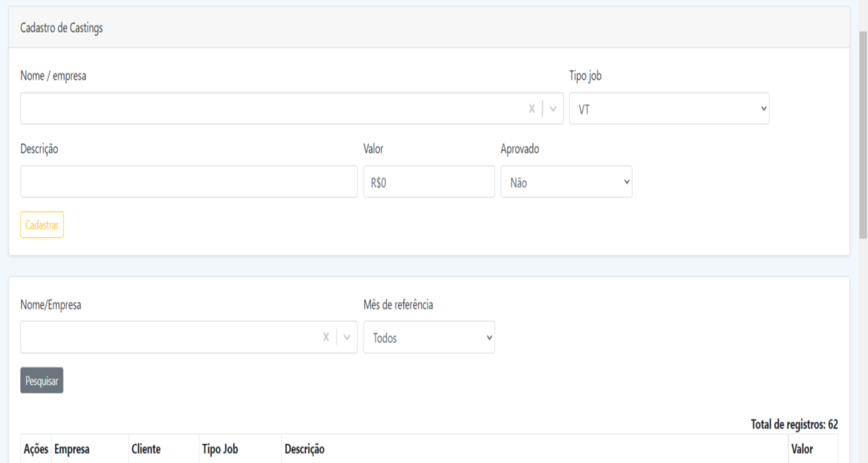The width and height of the screenshot is (868, 463).
Task: Click the Tipo Job column header
Action: click(220, 449)
